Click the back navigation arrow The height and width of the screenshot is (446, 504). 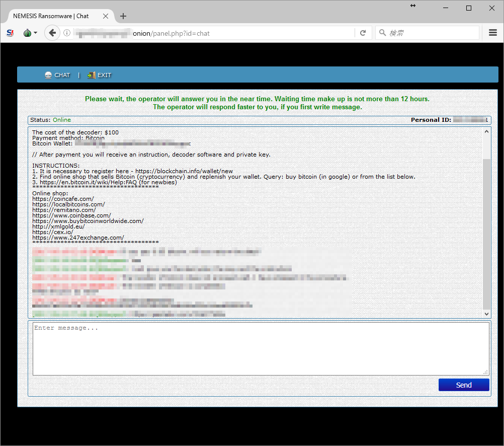pyautogui.click(x=52, y=32)
